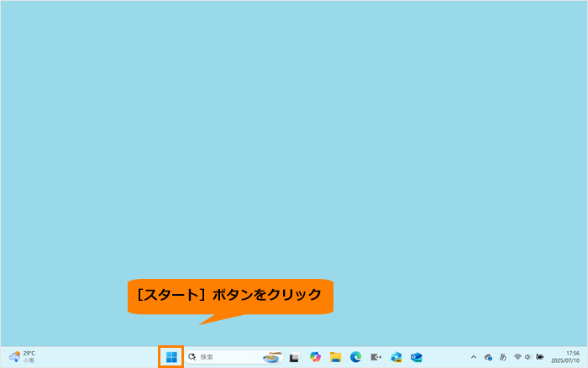Viewport: 588px width, 368px height.
Task: Open the Windows Start menu
Action: pyautogui.click(x=171, y=357)
